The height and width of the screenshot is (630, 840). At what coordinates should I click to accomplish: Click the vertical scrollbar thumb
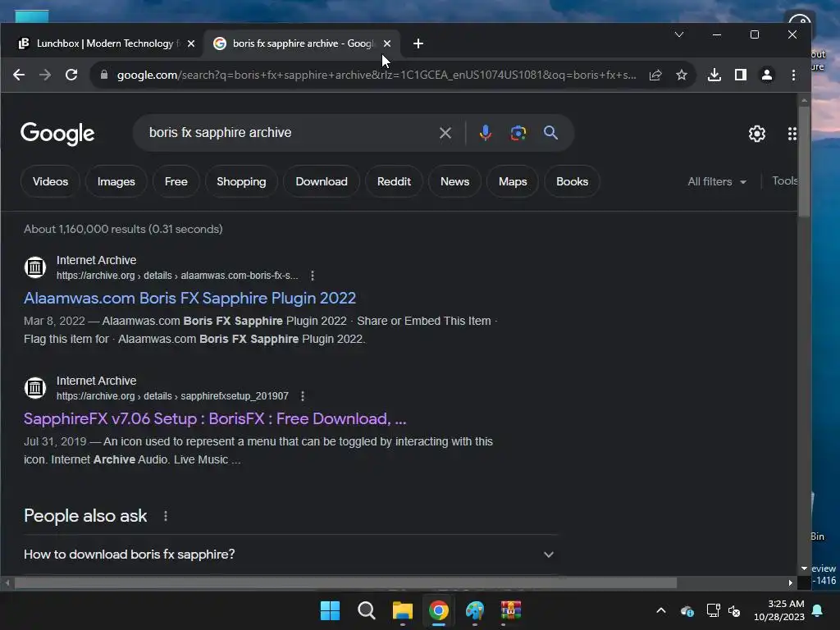(804, 162)
